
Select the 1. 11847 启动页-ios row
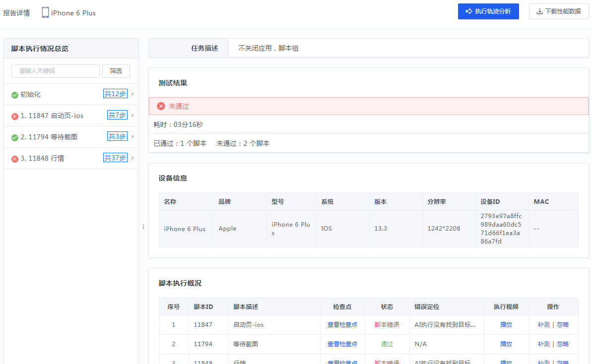[71, 116]
